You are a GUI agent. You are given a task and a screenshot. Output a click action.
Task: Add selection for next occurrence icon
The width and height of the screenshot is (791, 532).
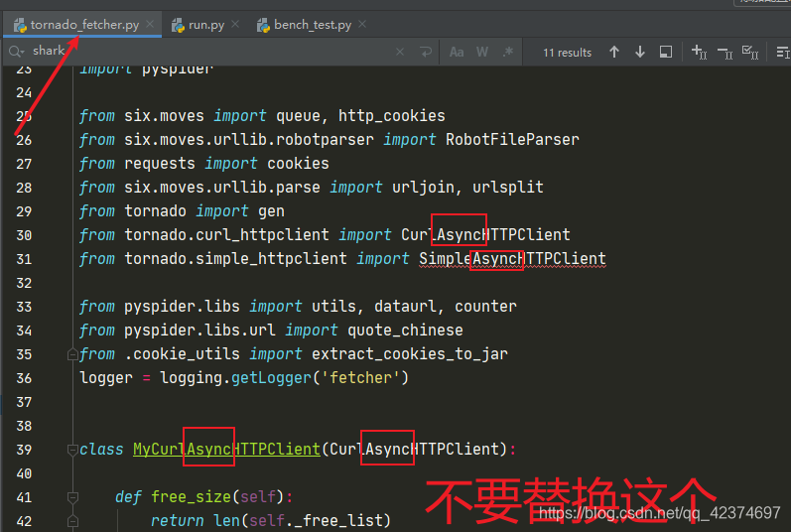pyautogui.click(x=699, y=52)
